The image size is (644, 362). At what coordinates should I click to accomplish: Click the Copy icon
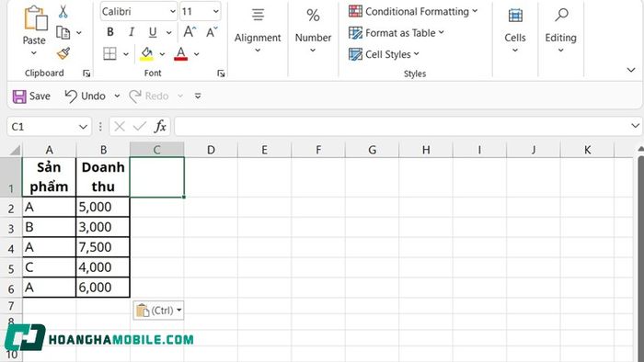tap(63, 32)
